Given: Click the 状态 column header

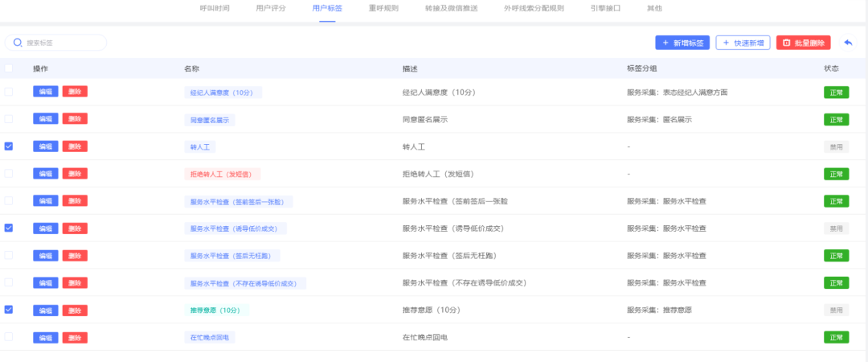Looking at the screenshot, I should click(x=832, y=68).
